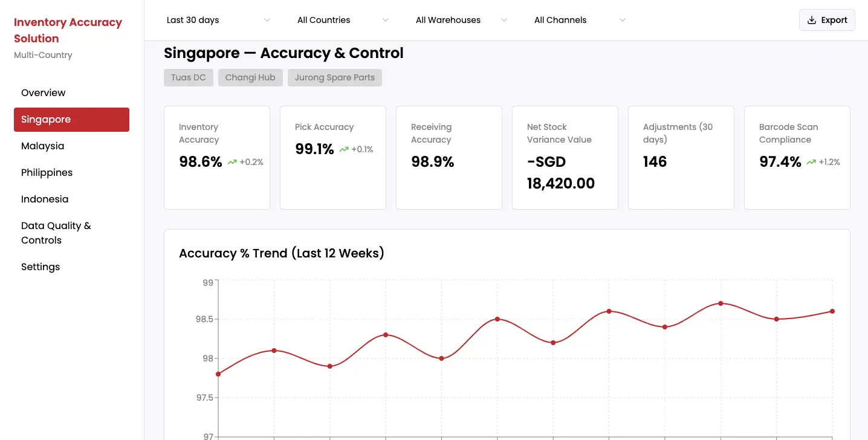The width and height of the screenshot is (868, 440).
Task: Expand the All Channels filter chevron
Action: pos(622,20)
